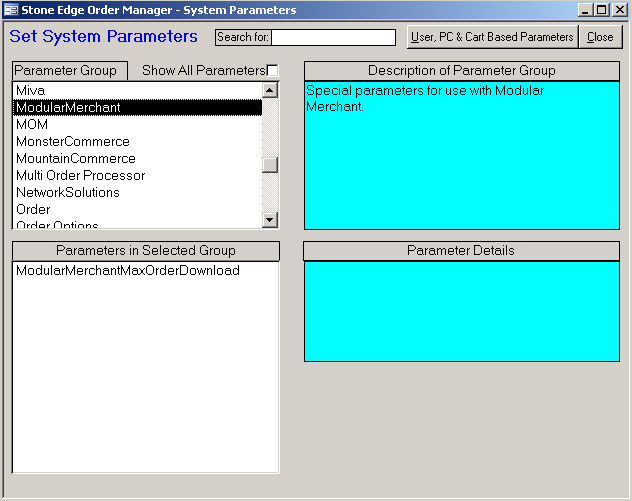
Task: Enable the Show All Parameters checkbox
Action: click(x=272, y=71)
